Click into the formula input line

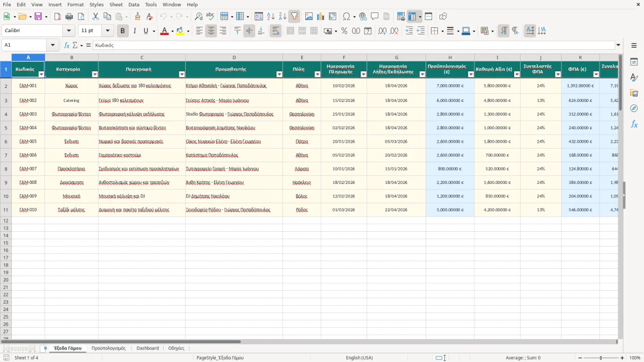point(354,46)
